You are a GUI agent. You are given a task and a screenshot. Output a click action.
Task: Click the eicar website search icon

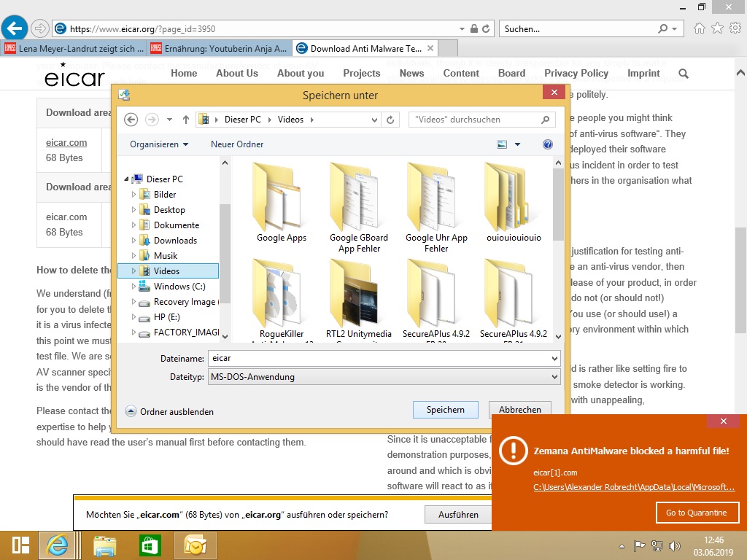684,74
